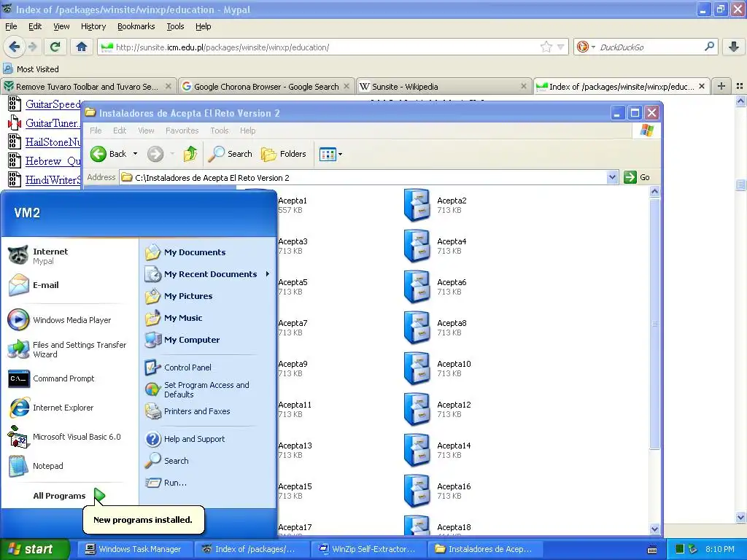Click Explorer scrollbar down arrow
This screenshot has width=747, height=560.
pyautogui.click(x=654, y=529)
